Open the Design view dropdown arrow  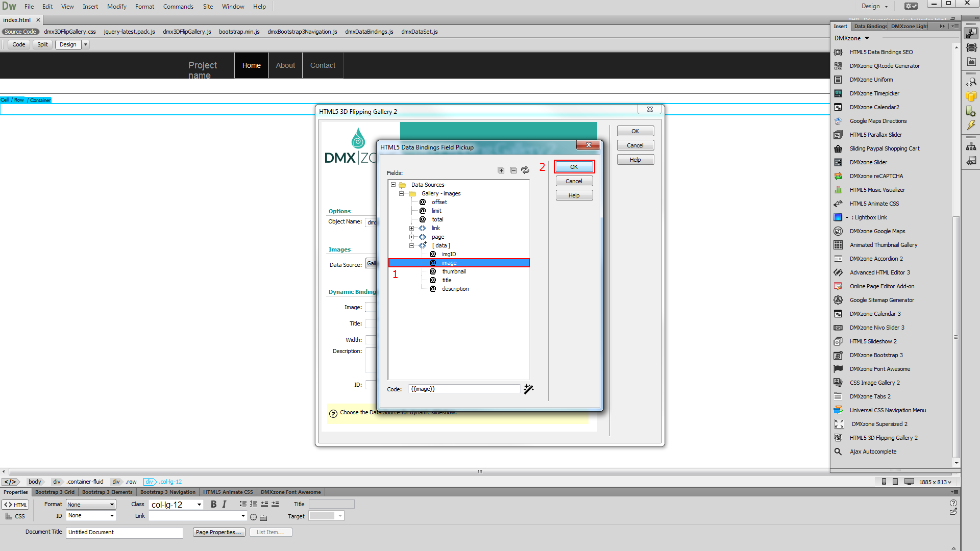(86, 44)
